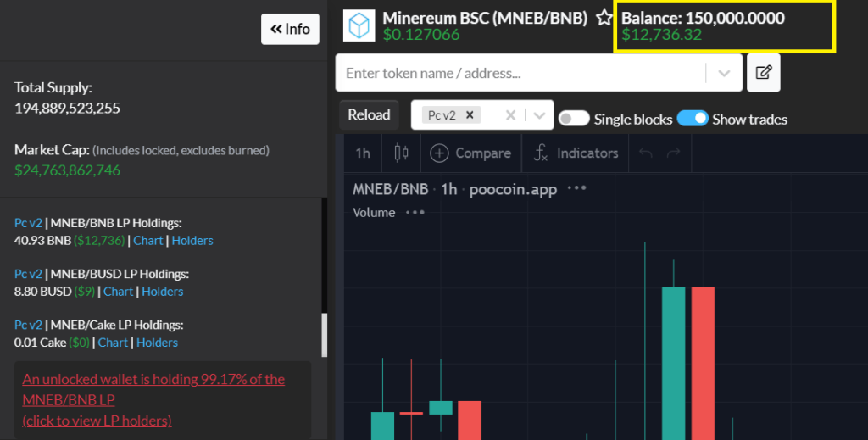Viewport: 868px width, 440px height.
Task: Clear all selected exchanges
Action: tap(510, 115)
